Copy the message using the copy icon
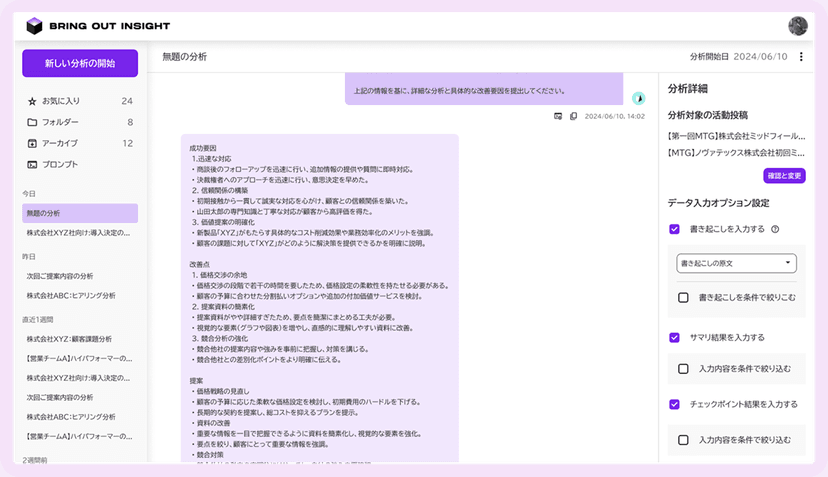This screenshot has height=477, width=828. click(x=573, y=116)
